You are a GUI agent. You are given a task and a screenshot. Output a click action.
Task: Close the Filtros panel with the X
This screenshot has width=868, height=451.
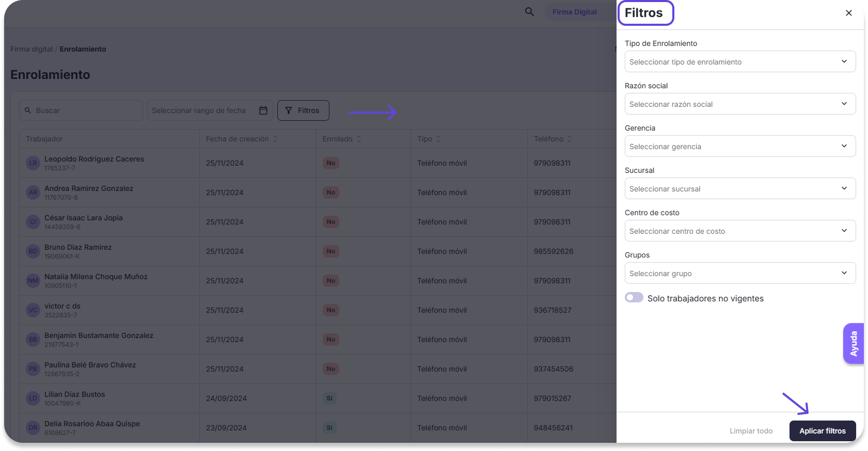pyautogui.click(x=849, y=13)
